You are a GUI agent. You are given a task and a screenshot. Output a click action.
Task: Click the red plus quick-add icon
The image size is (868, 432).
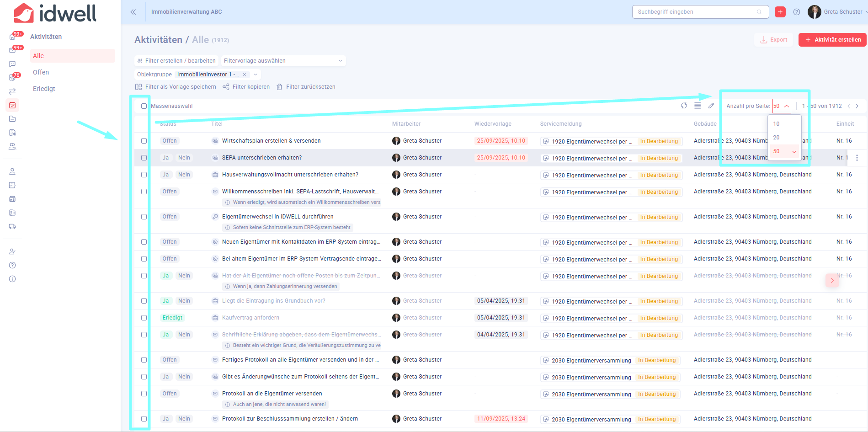pyautogui.click(x=780, y=12)
